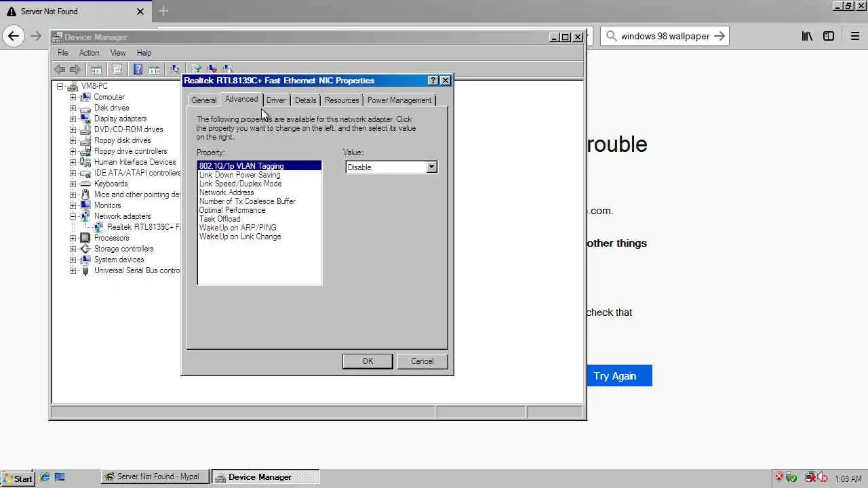Click the Device Manager taskbar button

click(x=265, y=477)
